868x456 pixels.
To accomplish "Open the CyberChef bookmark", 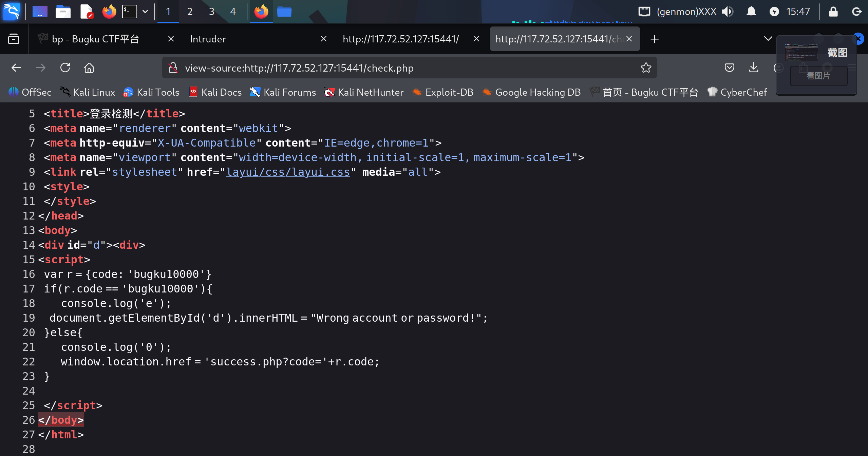I will (738, 92).
